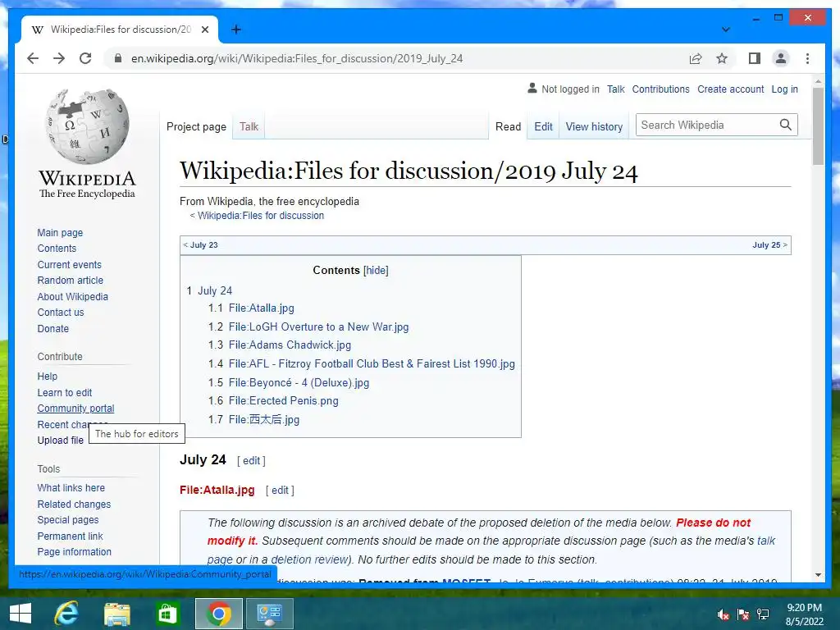Click the Wikipedia globe logo
The height and width of the screenshot is (630, 840).
pos(87,127)
